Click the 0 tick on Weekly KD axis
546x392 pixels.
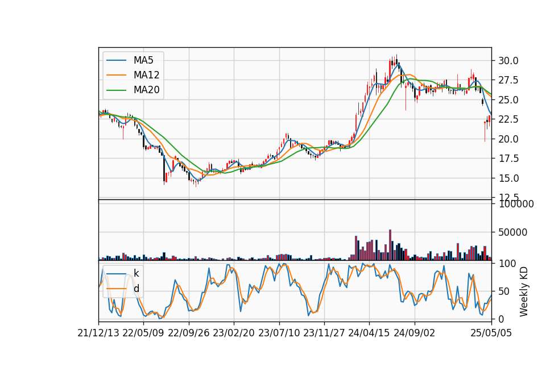pyautogui.click(x=501, y=319)
